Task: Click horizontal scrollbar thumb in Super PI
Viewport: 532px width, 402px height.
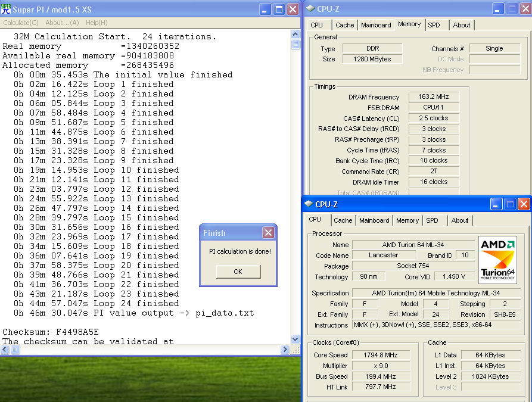Action: 15,350
